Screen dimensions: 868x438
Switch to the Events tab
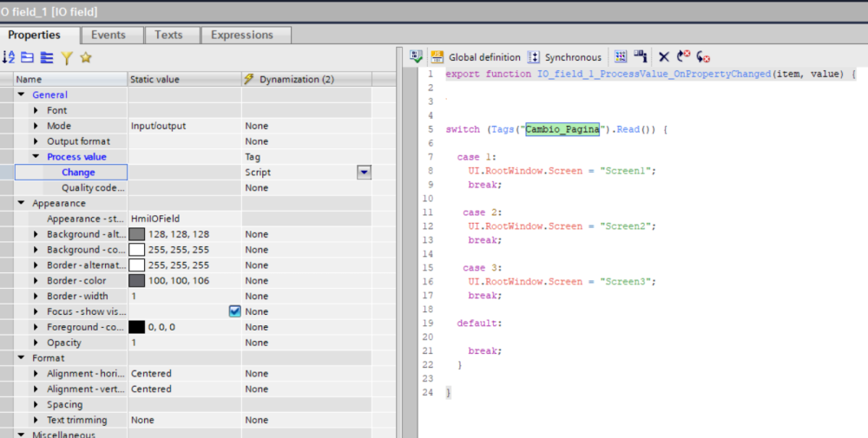[x=108, y=35]
